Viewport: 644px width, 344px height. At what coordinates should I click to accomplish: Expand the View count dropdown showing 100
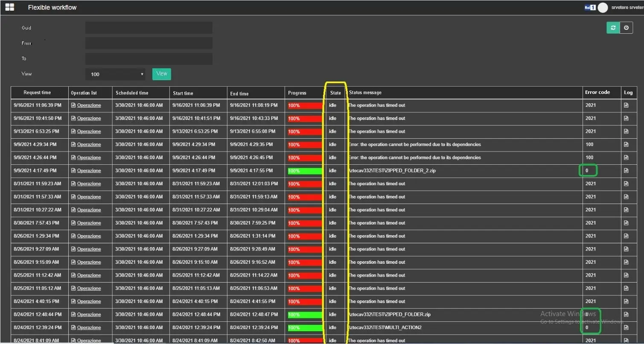[x=115, y=74]
